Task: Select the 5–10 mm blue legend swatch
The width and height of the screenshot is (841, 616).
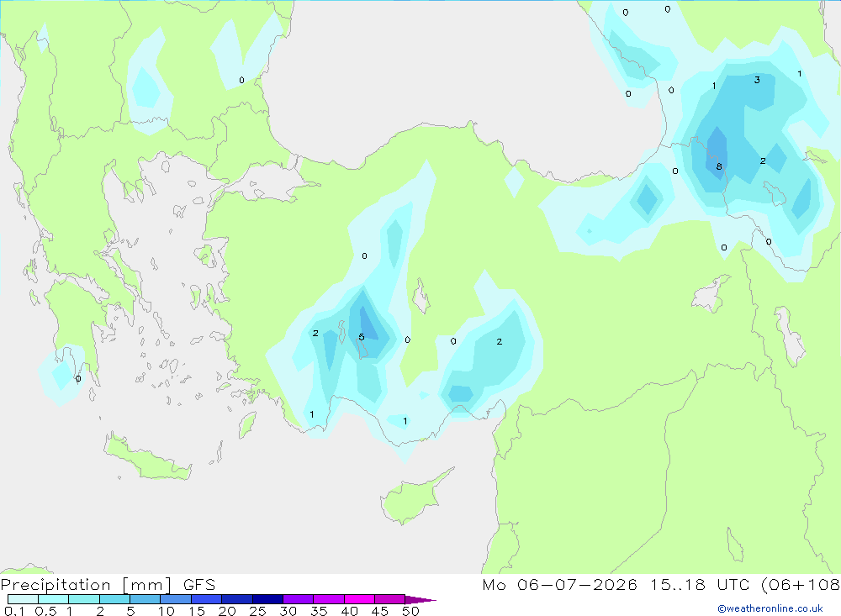Action: pos(145,599)
